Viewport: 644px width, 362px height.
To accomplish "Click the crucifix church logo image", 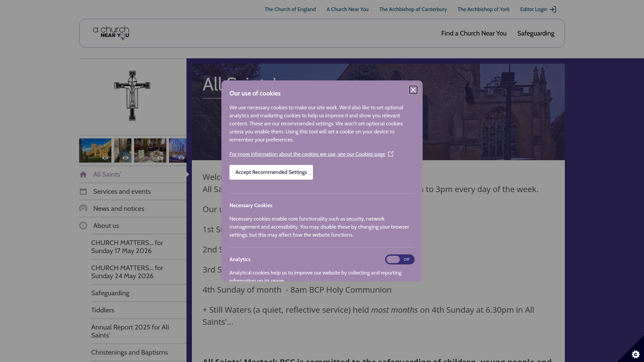I will tap(132, 96).
